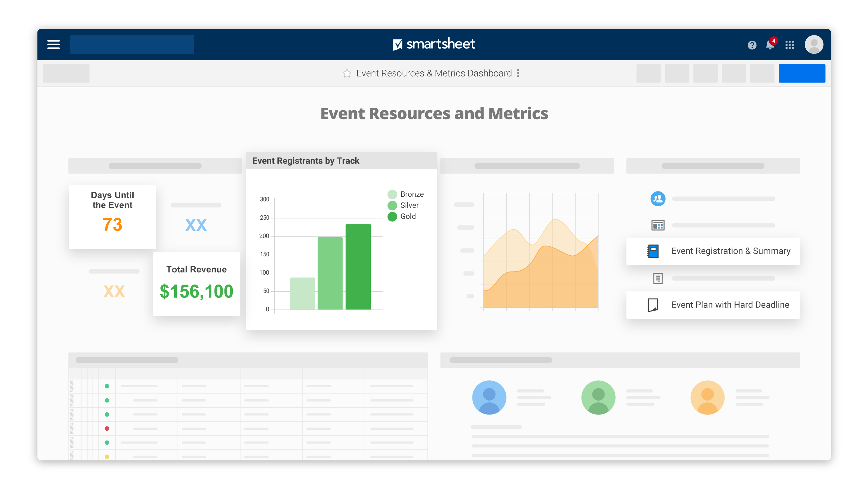Click the help question mark icon

coord(752,45)
